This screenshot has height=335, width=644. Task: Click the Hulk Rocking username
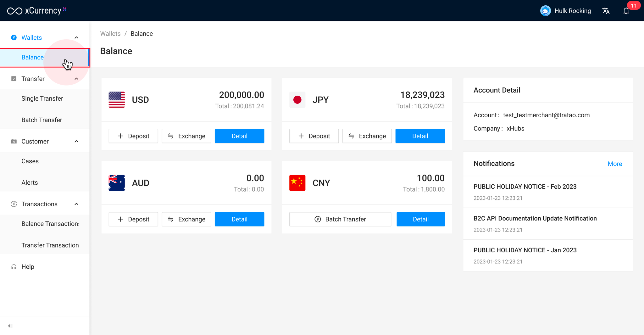click(573, 11)
